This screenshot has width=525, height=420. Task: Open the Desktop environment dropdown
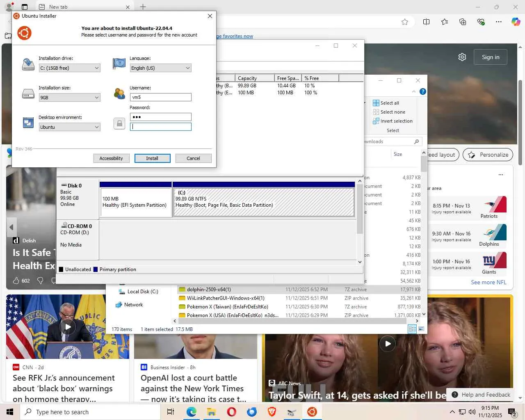click(69, 127)
